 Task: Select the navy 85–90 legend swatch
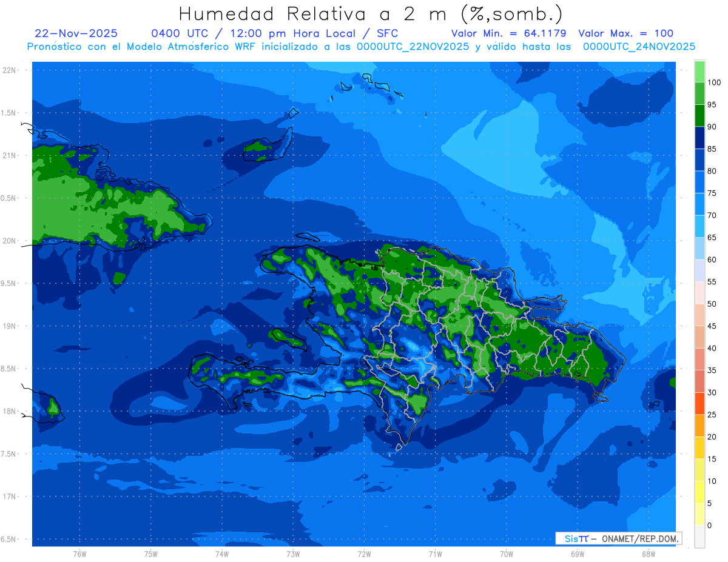click(x=699, y=138)
